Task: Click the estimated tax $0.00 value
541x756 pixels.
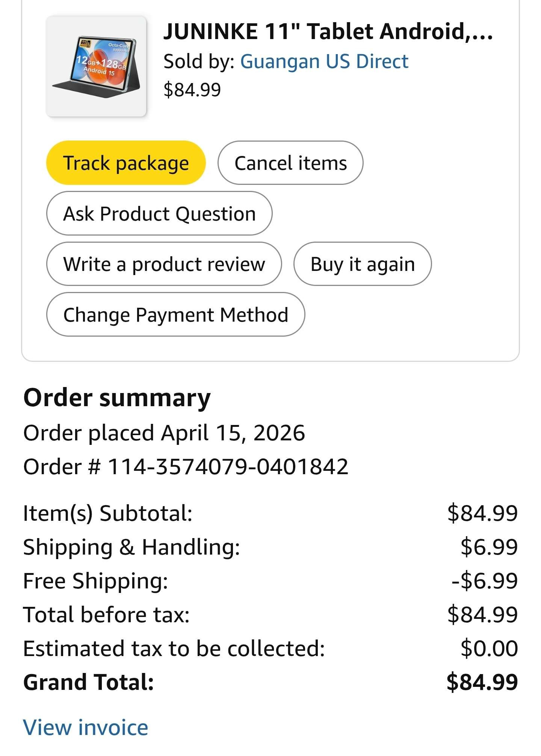Action: pyautogui.click(x=489, y=649)
